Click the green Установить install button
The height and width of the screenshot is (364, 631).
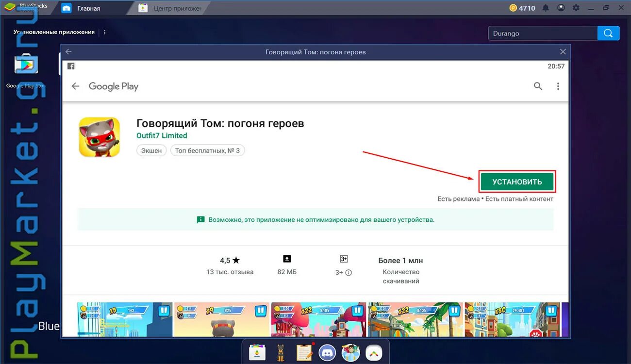pyautogui.click(x=517, y=182)
